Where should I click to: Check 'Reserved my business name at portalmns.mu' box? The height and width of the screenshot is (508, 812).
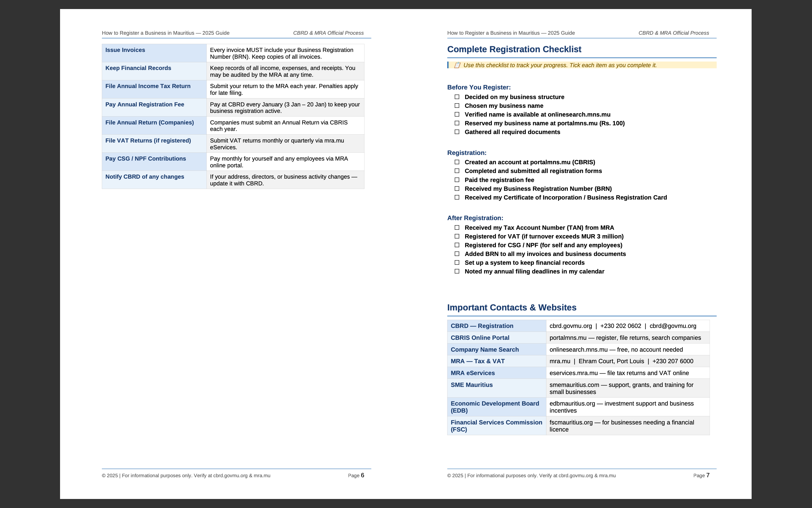[457, 123]
